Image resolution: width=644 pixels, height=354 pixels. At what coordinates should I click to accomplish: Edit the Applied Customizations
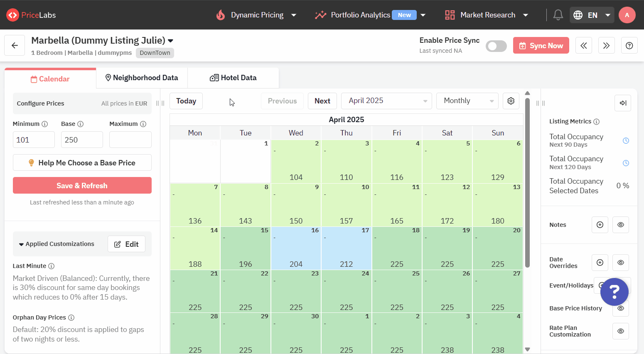point(126,244)
